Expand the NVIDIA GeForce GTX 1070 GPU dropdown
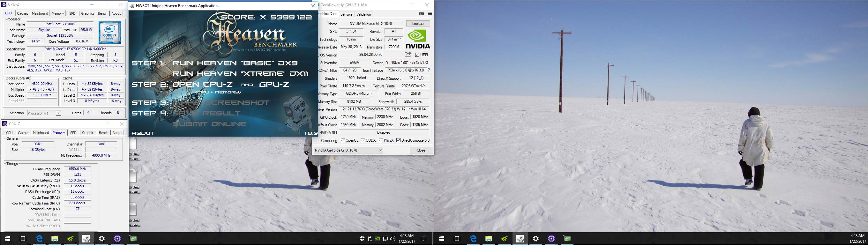Screen dimensions: 868x245 [348, 150]
